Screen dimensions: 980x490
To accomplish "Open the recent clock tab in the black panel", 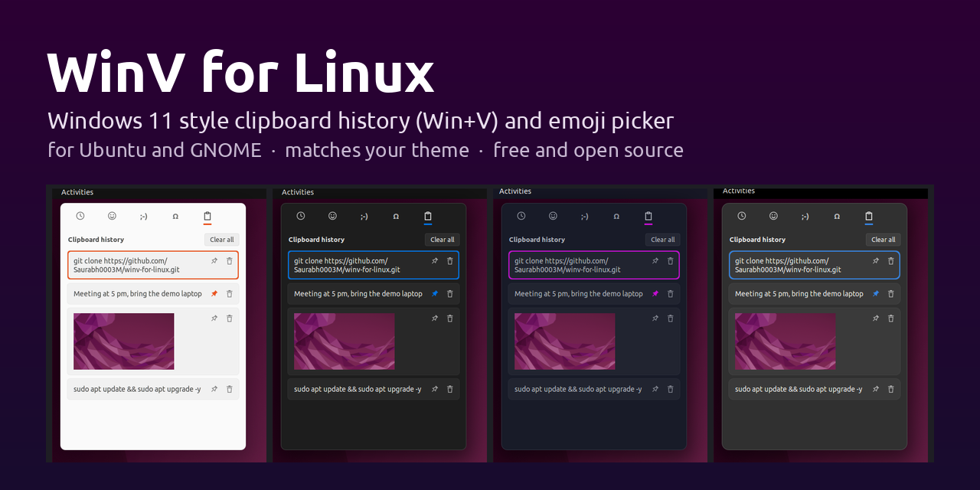I will point(301,217).
